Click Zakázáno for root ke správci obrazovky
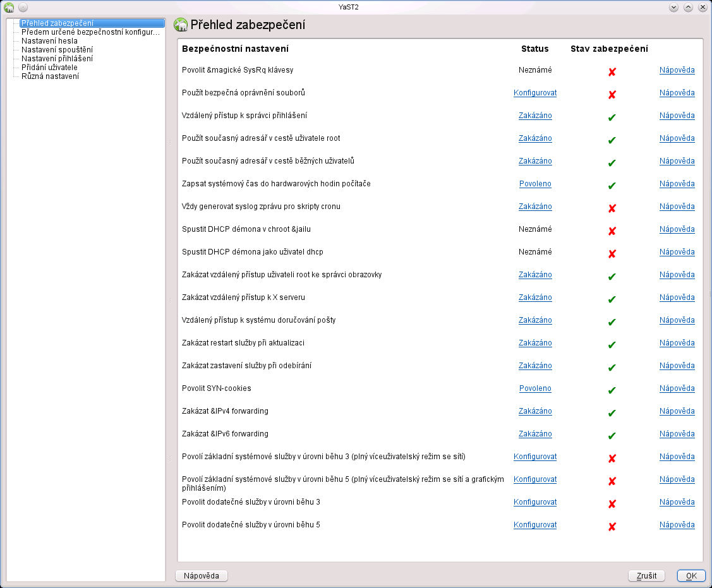The width and height of the screenshot is (712, 588). [x=535, y=274]
